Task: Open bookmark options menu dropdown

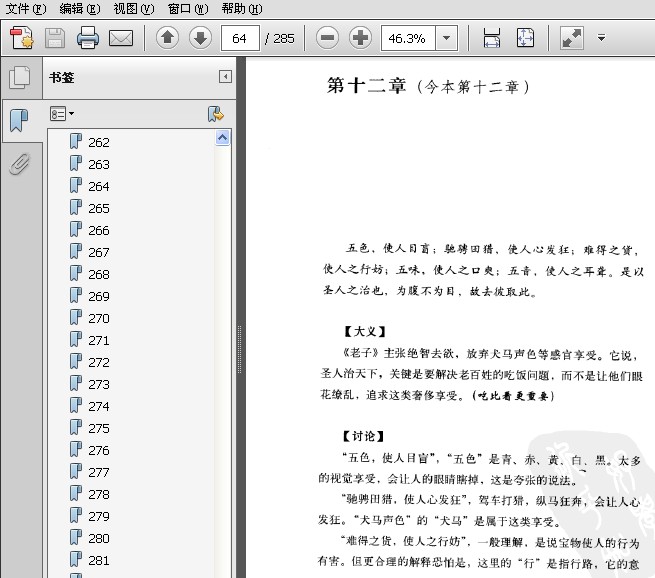Action: point(62,114)
